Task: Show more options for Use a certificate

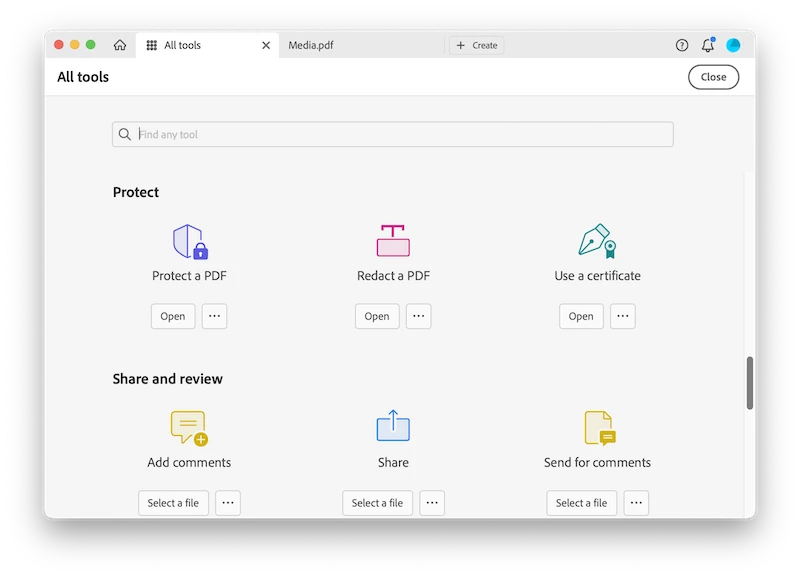Action: tap(622, 316)
